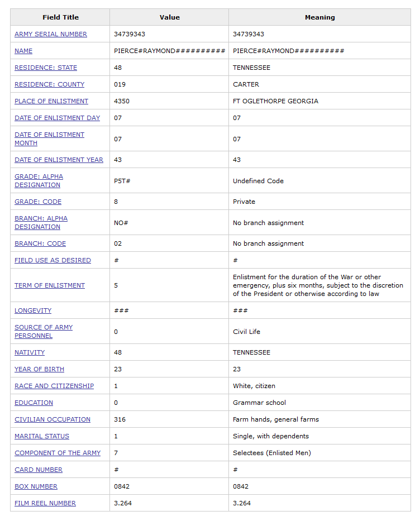Select the DATE OF ENLISTMENT YEAR link
This screenshot has height=521, width=420.
point(59,160)
